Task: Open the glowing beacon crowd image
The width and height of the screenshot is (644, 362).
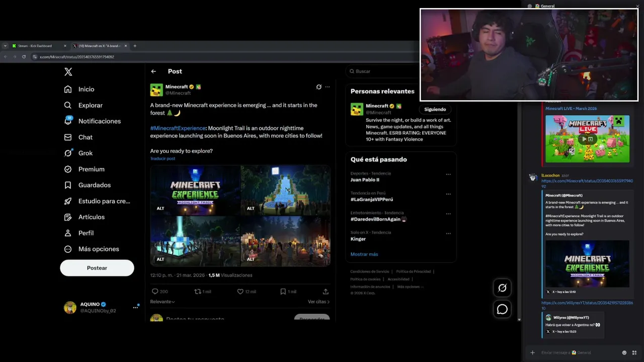Action: point(195,240)
